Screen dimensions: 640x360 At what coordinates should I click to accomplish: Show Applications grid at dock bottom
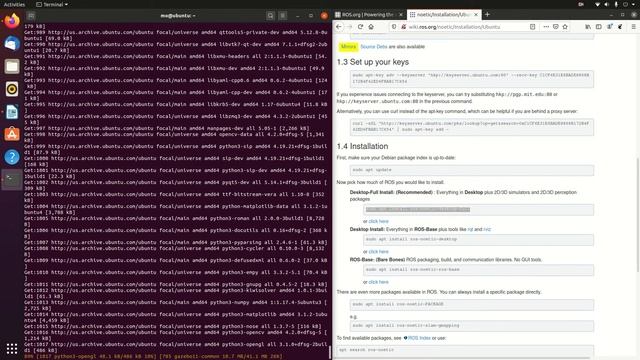click(12, 348)
